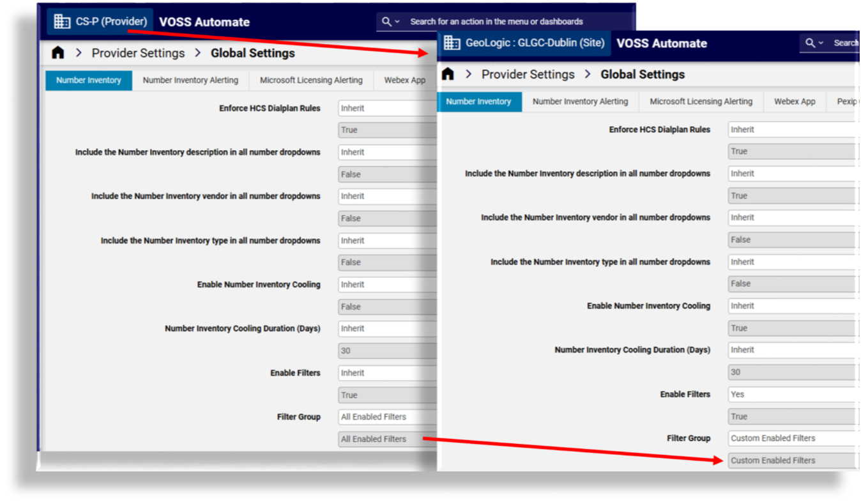The width and height of the screenshot is (861, 504).
Task: Open the Enable Filters dropdown showing Yes
Action: tap(792, 394)
